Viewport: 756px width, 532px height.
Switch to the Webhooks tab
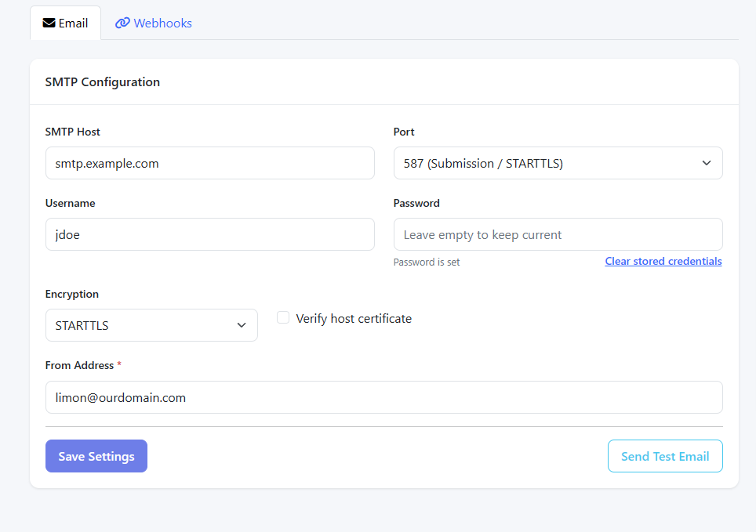point(154,24)
